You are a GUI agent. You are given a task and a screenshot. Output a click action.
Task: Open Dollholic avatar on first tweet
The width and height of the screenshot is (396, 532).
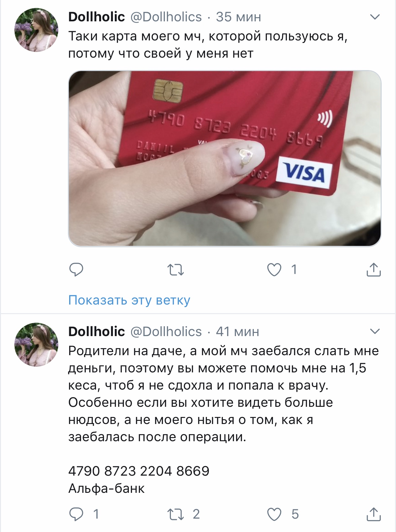[36, 30]
